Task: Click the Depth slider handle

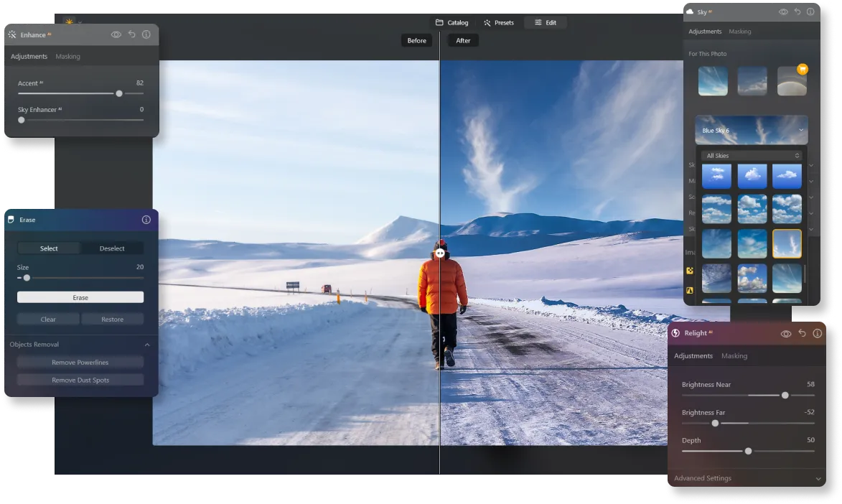Action: [749, 452]
